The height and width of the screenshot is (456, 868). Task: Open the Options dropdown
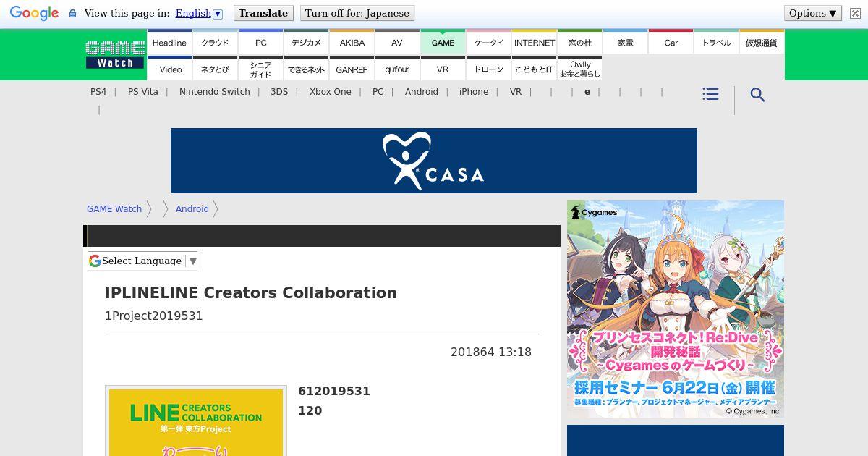tap(813, 13)
